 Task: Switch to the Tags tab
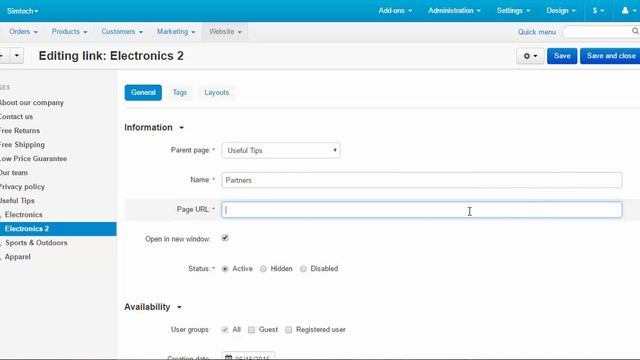coord(180,93)
